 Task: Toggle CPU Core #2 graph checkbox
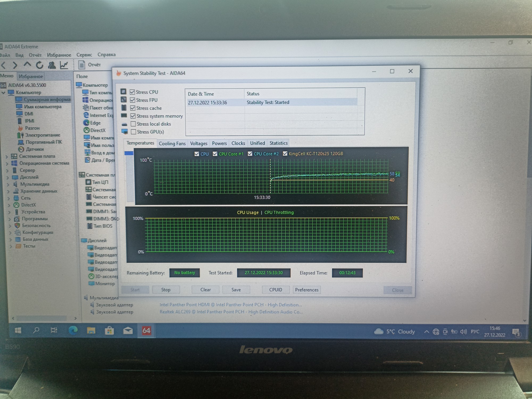point(250,154)
